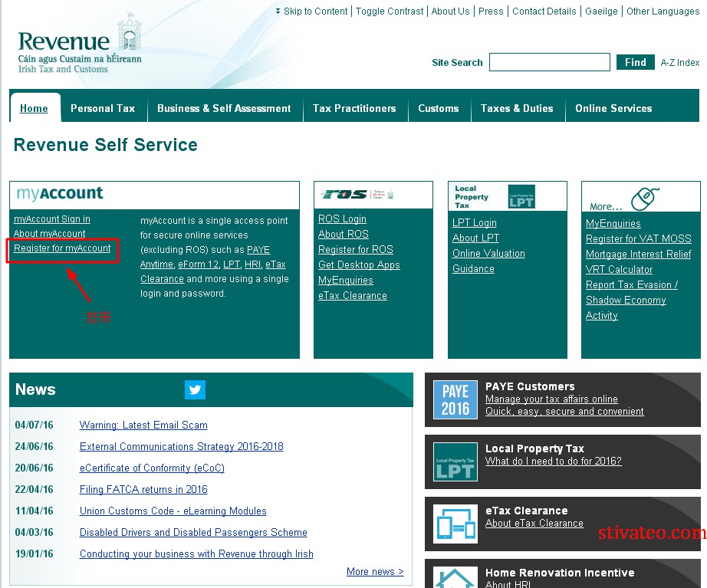
Task: Click the Home Renovation Incentive house icon
Action: pos(455,578)
